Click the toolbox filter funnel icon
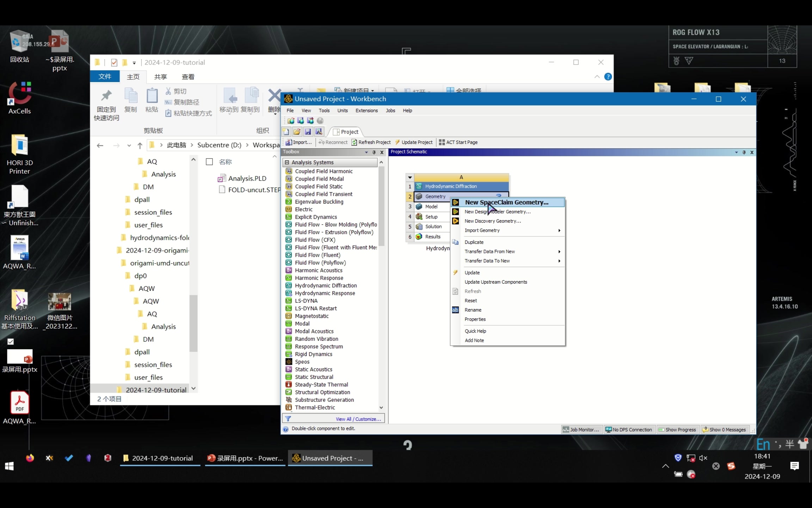 click(288, 419)
